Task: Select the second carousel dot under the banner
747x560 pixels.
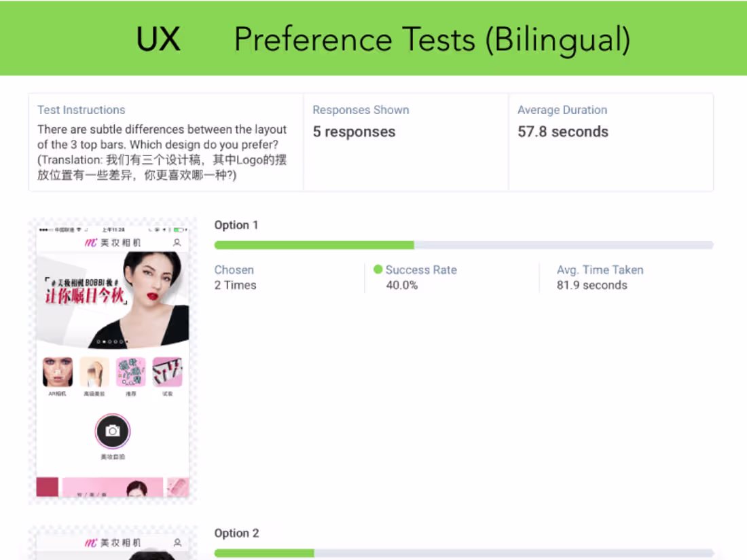Action: point(103,340)
